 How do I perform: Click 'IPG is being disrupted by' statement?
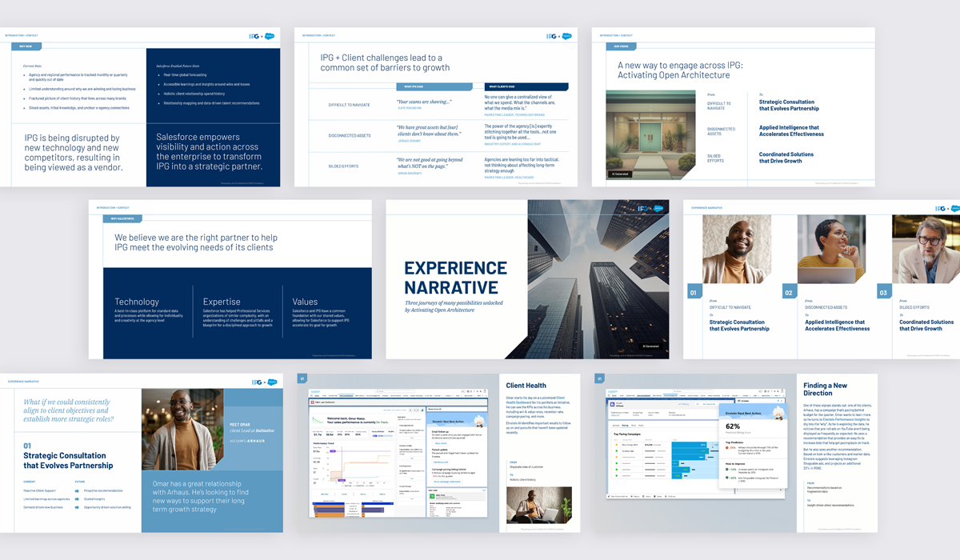click(74, 152)
